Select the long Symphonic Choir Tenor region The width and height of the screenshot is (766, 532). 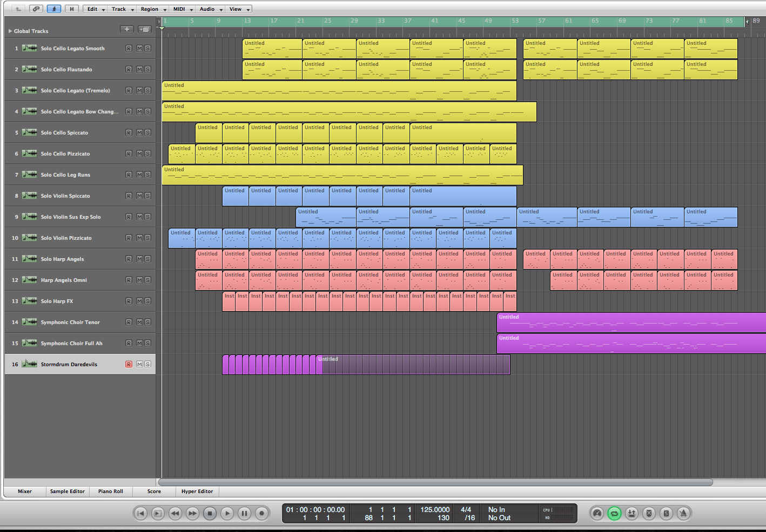631,322
